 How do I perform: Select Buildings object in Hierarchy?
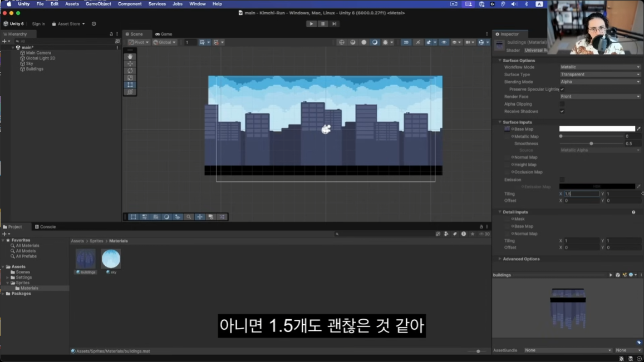(x=34, y=69)
